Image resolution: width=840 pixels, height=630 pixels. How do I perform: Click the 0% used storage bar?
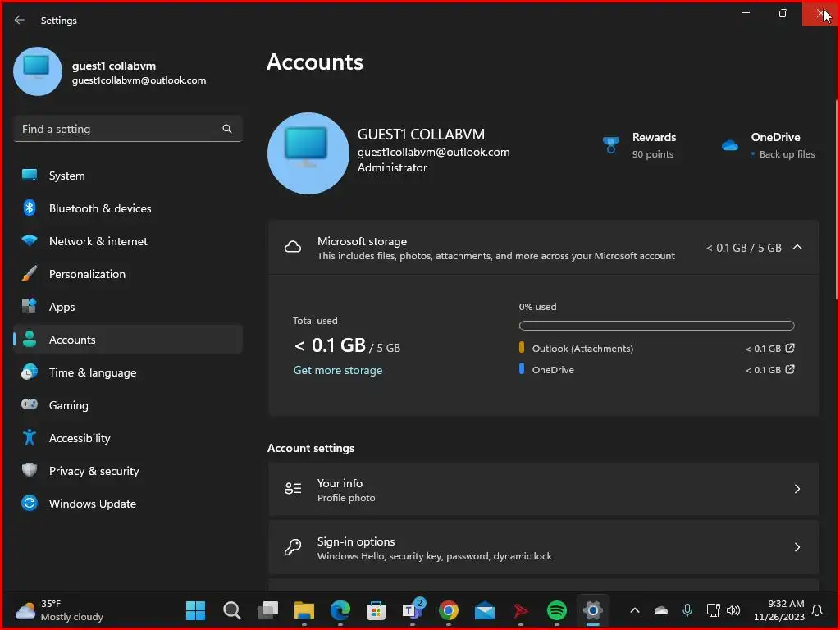pos(656,325)
